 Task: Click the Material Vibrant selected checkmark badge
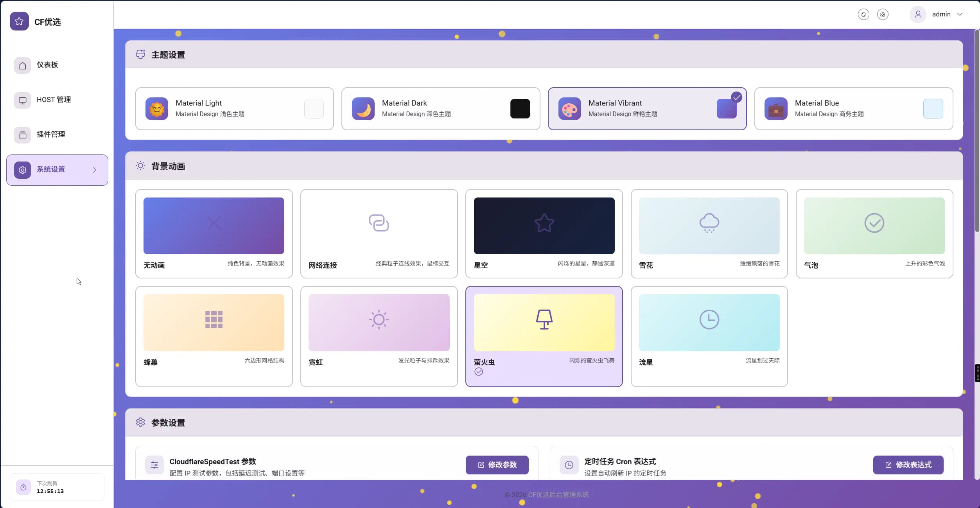click(x=737, y=97)
